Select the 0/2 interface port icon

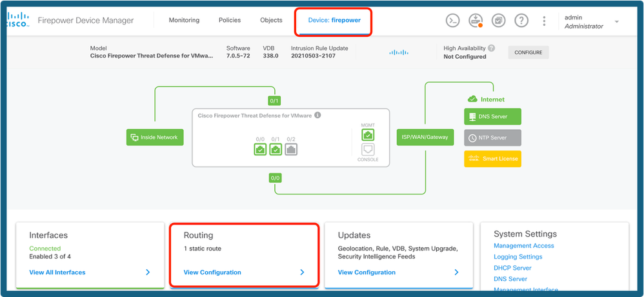(291, 150)
